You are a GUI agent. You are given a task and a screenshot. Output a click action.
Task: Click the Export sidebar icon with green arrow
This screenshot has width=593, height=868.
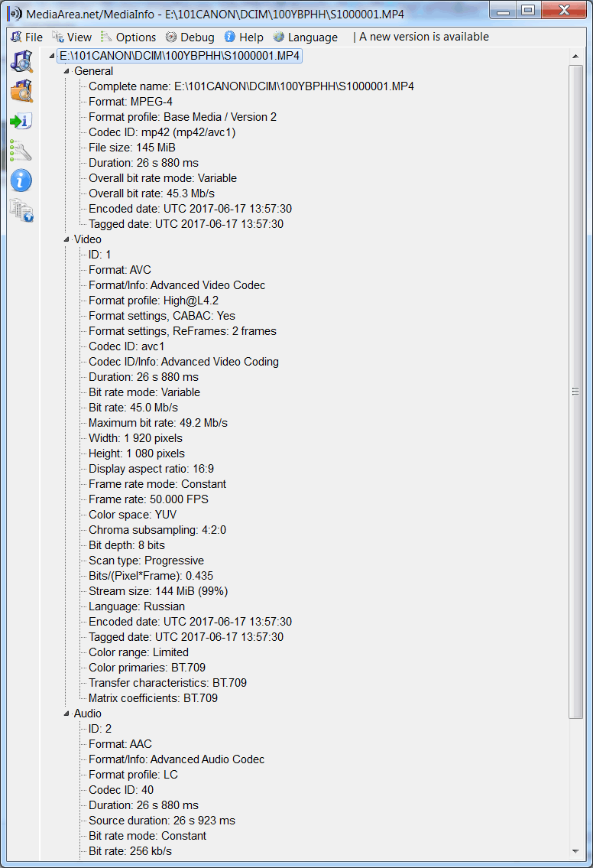[x=21, y=121]
